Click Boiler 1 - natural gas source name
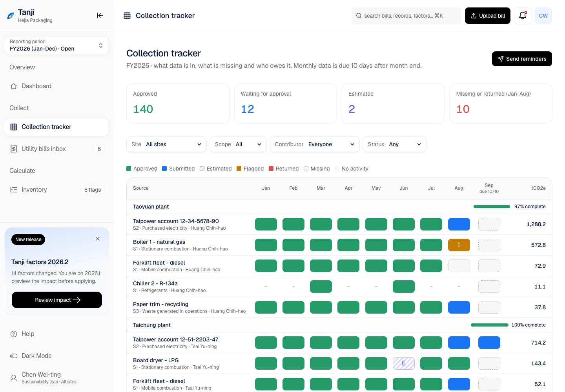 [x=159, y=242]
